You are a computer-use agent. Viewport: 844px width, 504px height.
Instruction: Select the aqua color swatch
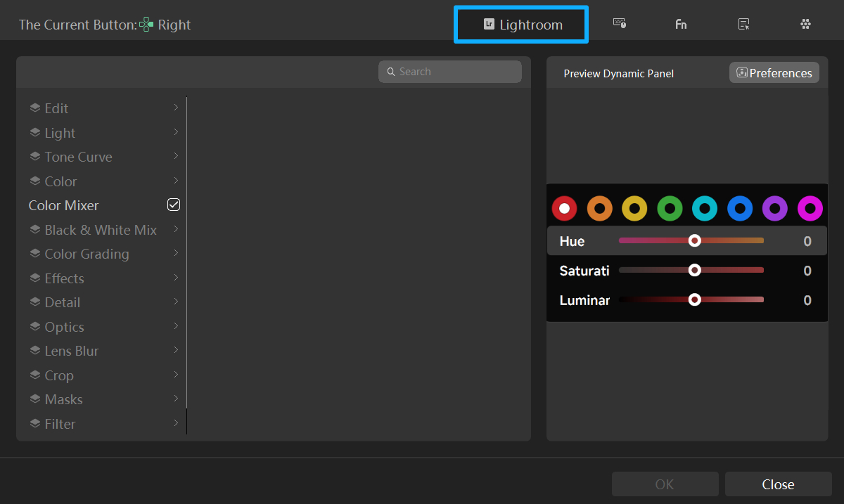pyautogui.click(x=705, y=208)
